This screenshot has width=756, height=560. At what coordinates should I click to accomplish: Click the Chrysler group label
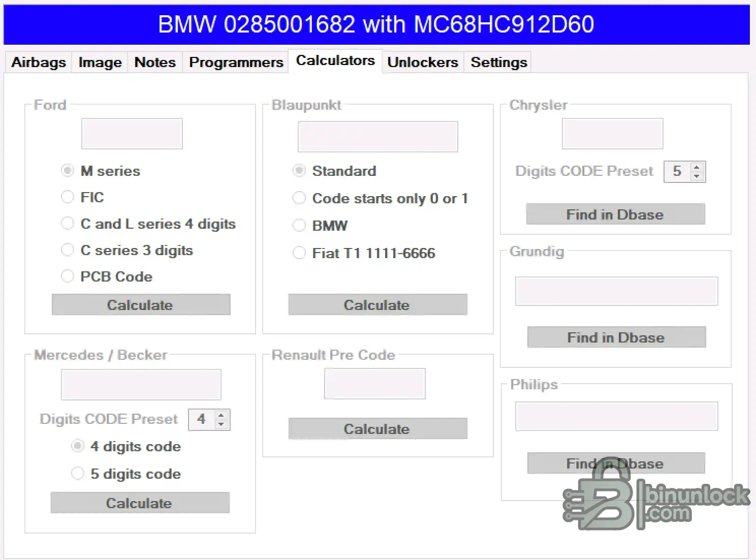coord(538,105)
